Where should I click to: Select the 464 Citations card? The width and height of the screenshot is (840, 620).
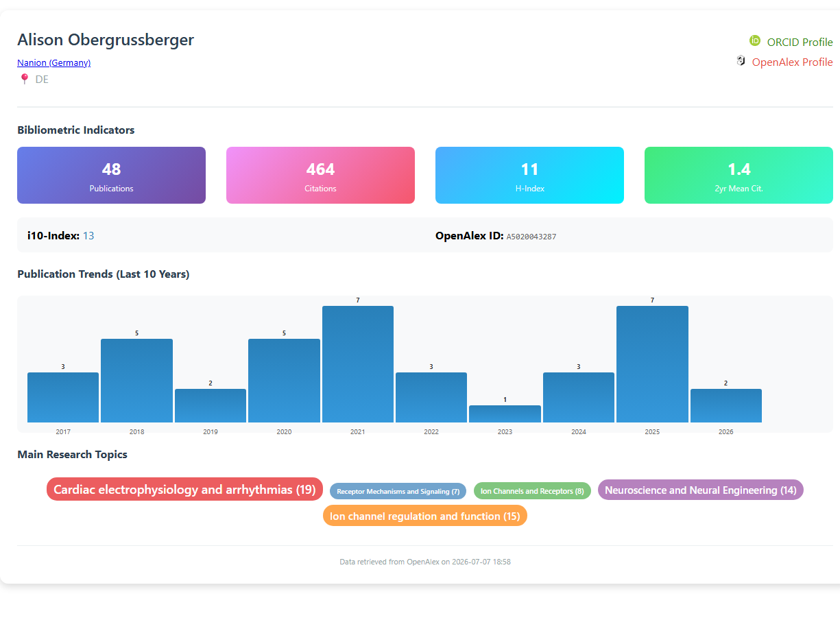pyautogui.click(x=320, y=175)
